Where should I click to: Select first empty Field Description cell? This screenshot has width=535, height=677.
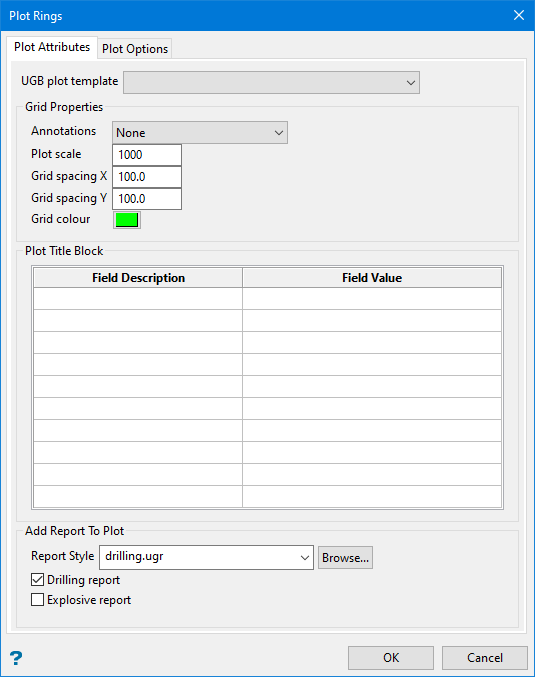[138, 298]
